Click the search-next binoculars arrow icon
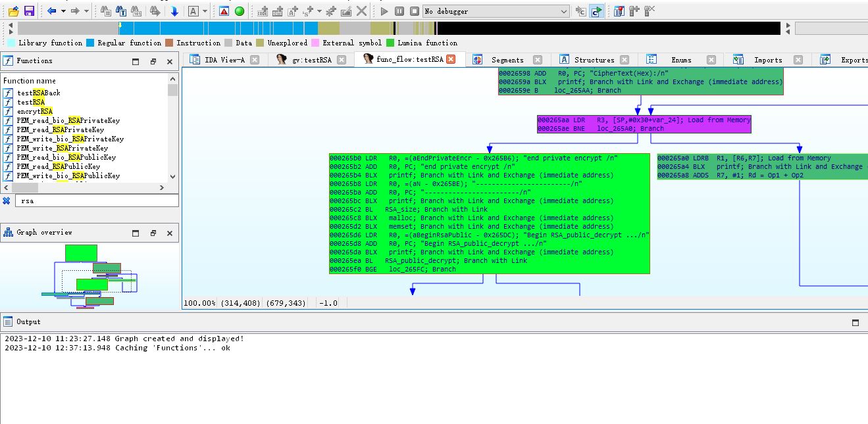The width and height of the screenshot is (868, 424). (155, 11)
